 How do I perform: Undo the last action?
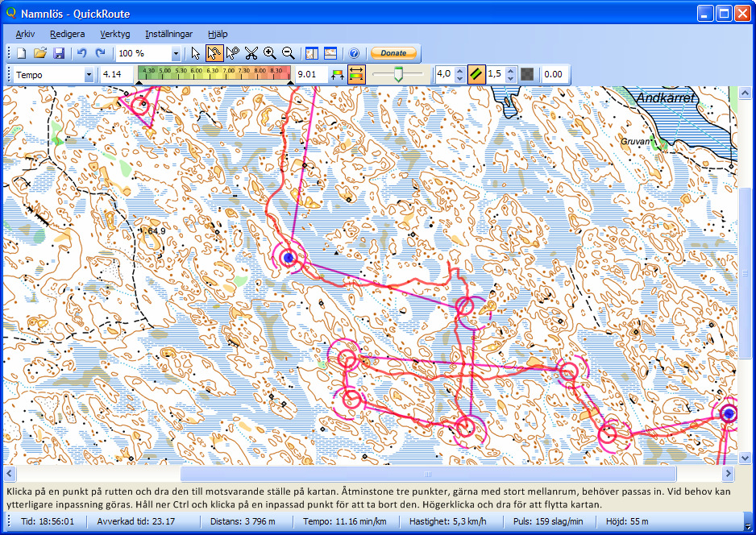(x=81, y=53)
